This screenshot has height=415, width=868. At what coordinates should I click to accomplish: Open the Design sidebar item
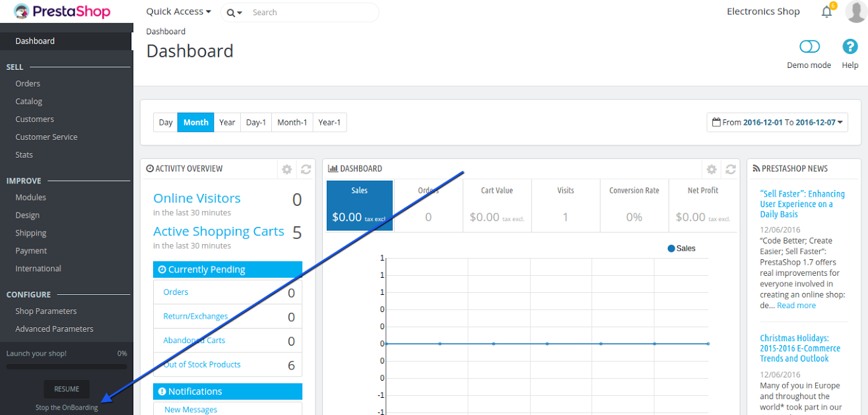[28, 215]
